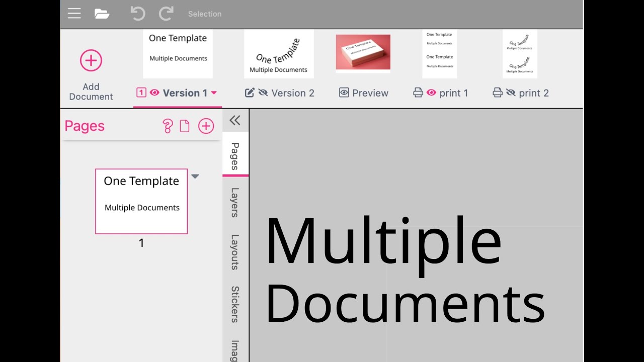Select page 1 thumbnail in Pages panel

pyautogui.click(x=141, y=201)
